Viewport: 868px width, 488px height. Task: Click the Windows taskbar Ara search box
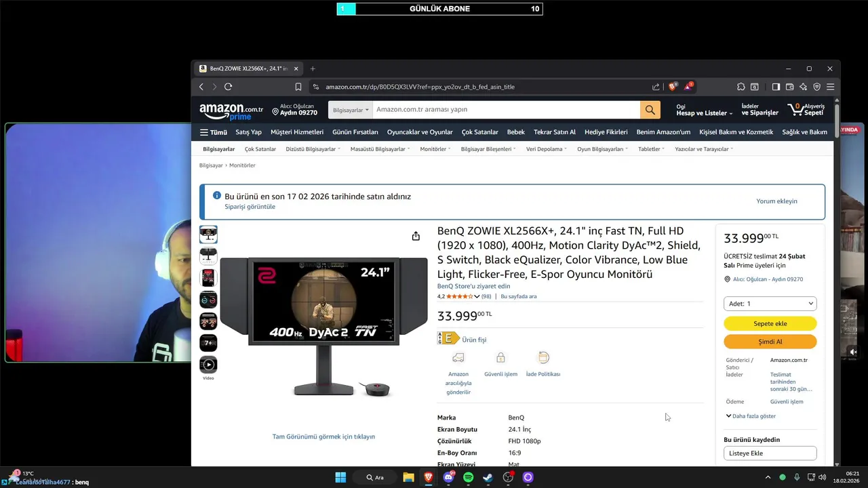[376, 477]
